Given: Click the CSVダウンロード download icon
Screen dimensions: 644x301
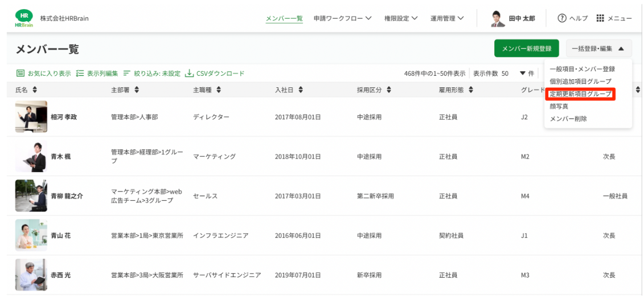Looking at the screenshot, I should coord(189,73).
